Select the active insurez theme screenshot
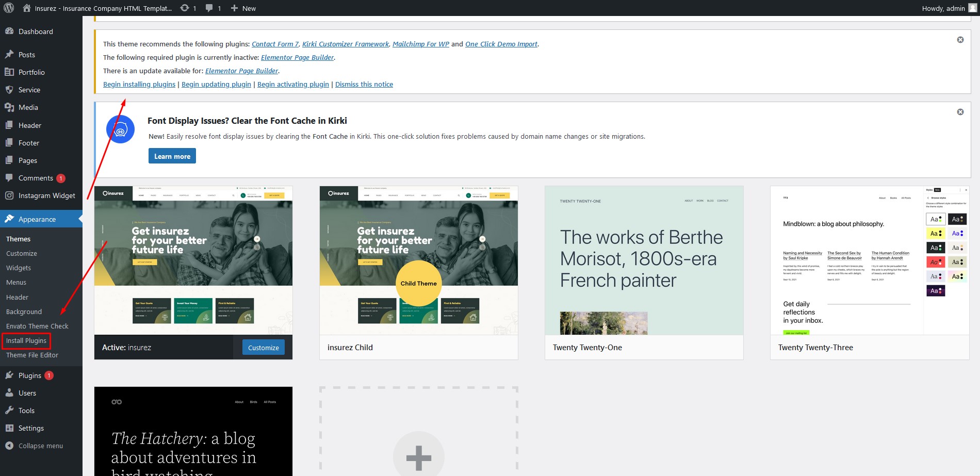This screenshot has width=980, height=476. (193, 260)
